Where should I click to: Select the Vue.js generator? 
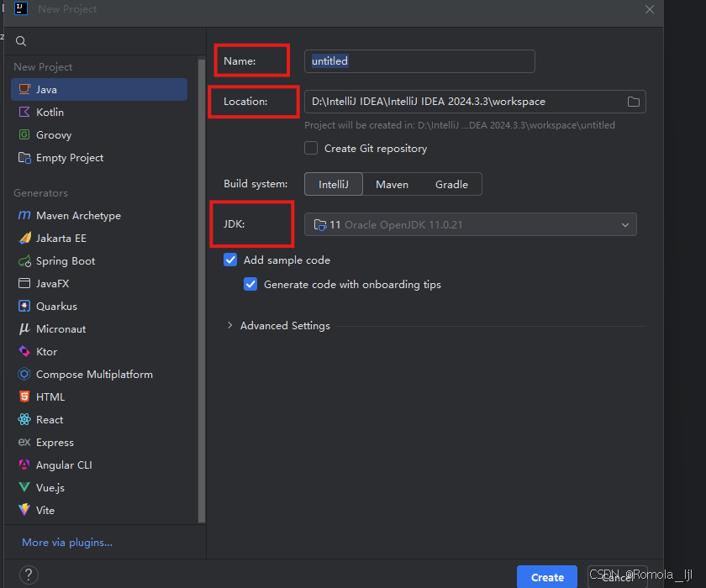pos(99,488)
